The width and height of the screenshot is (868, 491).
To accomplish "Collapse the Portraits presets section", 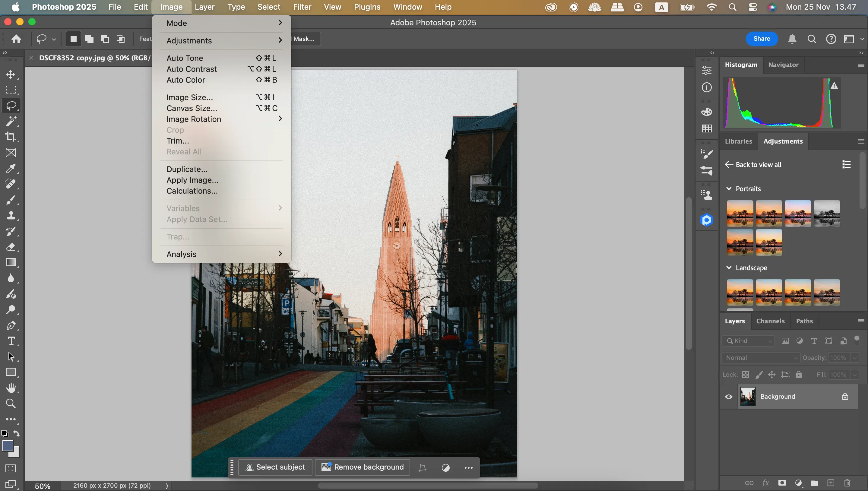I will [x=729, y=189].
